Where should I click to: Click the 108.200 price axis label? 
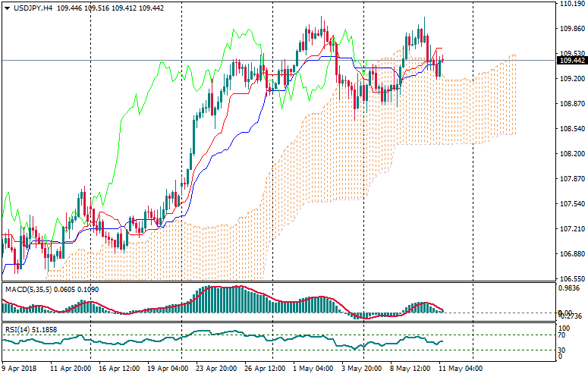click(571, 154)
